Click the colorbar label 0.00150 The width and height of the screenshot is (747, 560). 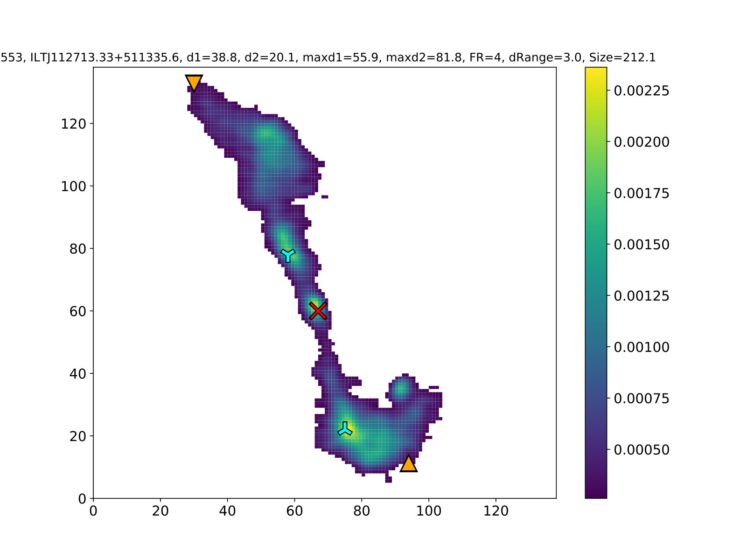pyautogui.click(x=642, y=245)
